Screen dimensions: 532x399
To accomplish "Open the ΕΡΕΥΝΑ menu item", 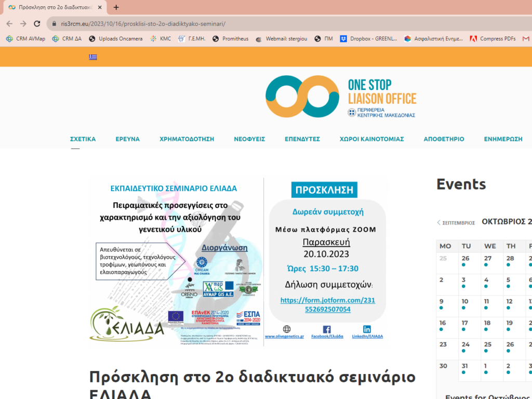I will coord(128,139).
